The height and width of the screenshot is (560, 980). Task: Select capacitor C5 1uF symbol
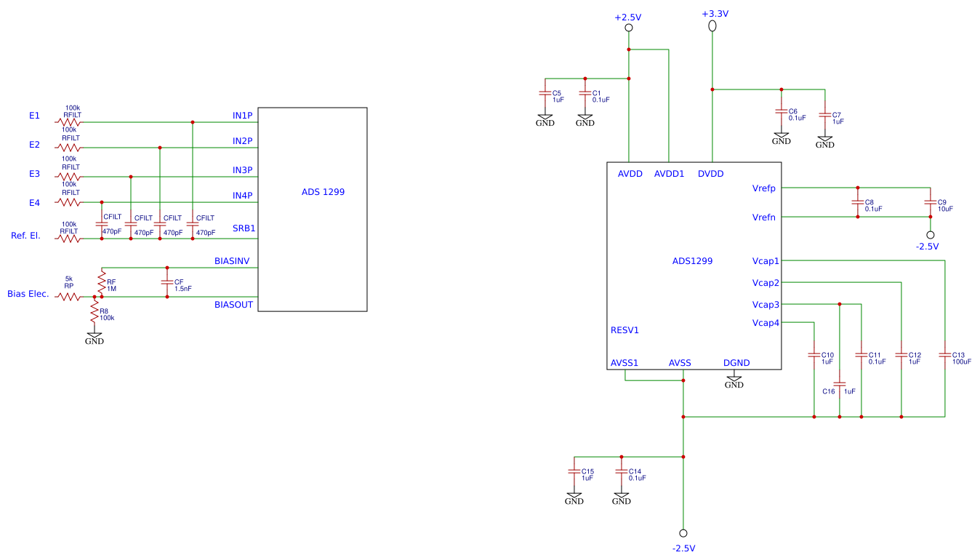click(545, 93)
